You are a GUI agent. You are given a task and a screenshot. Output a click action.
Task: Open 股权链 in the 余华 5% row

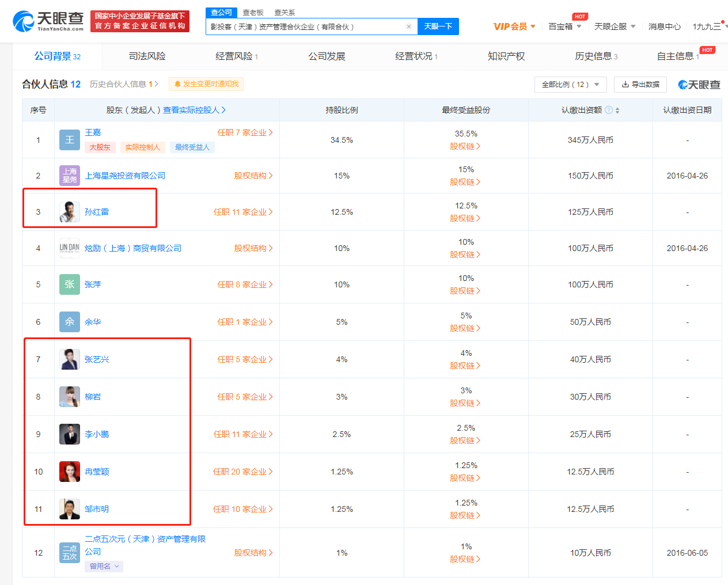[465, 328]
